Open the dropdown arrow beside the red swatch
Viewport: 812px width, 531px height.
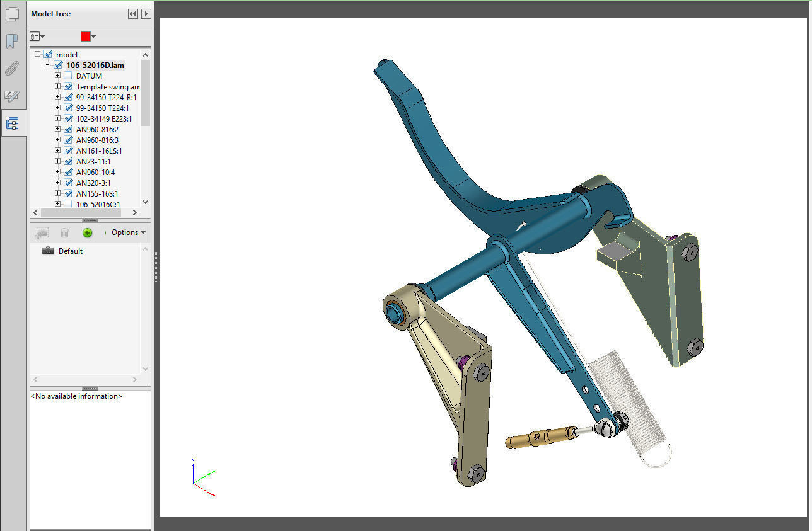pos(94,37)
